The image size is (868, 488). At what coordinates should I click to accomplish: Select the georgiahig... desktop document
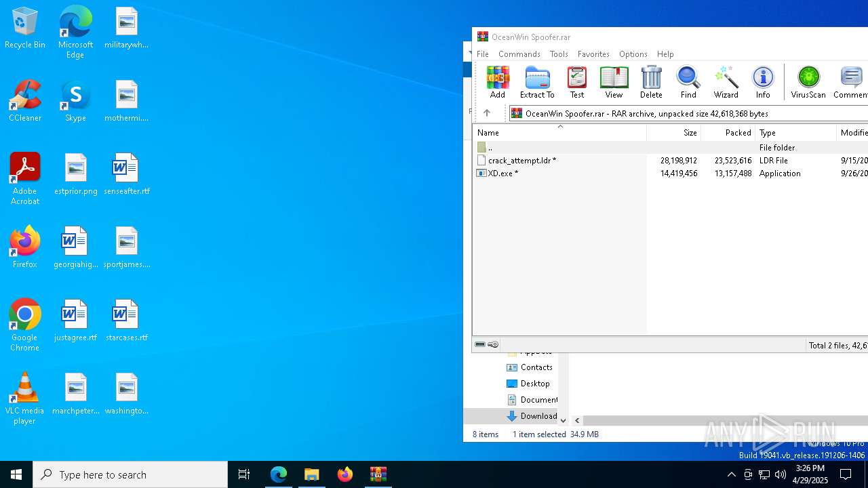click(76, 247)
